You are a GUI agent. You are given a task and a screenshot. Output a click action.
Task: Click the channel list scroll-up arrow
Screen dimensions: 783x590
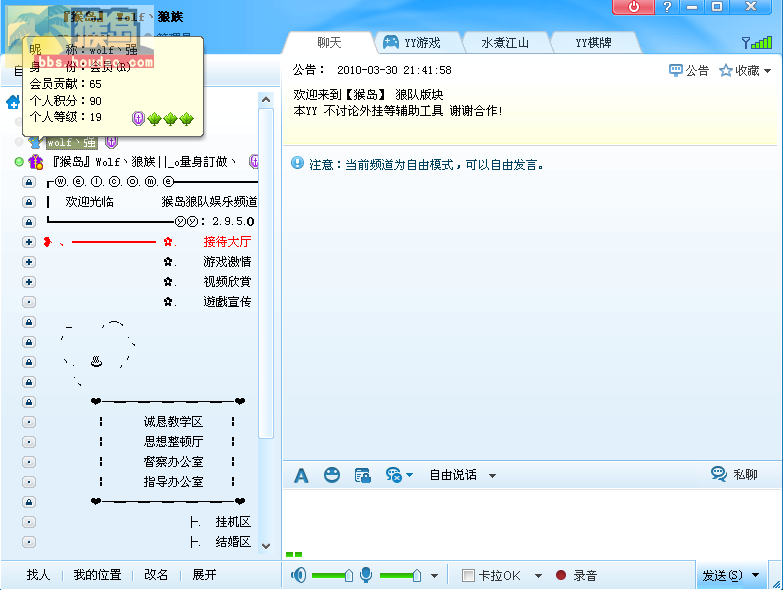tap(266, 100)
